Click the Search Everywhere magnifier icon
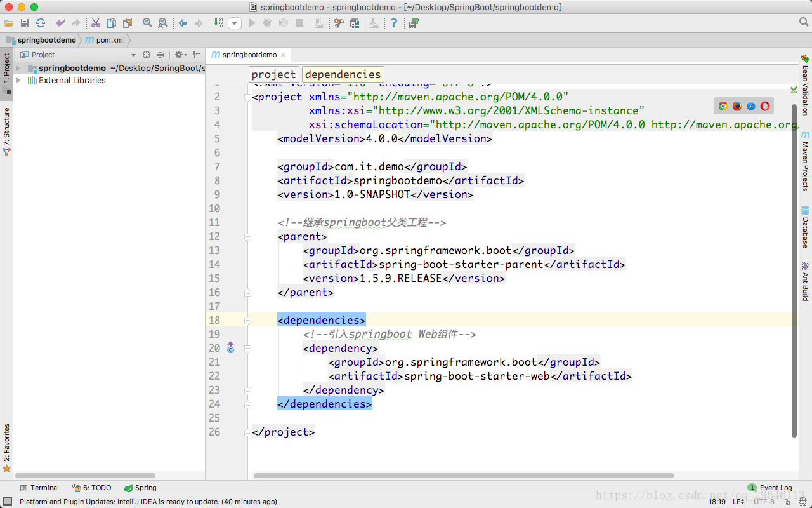 click(804, 23)
